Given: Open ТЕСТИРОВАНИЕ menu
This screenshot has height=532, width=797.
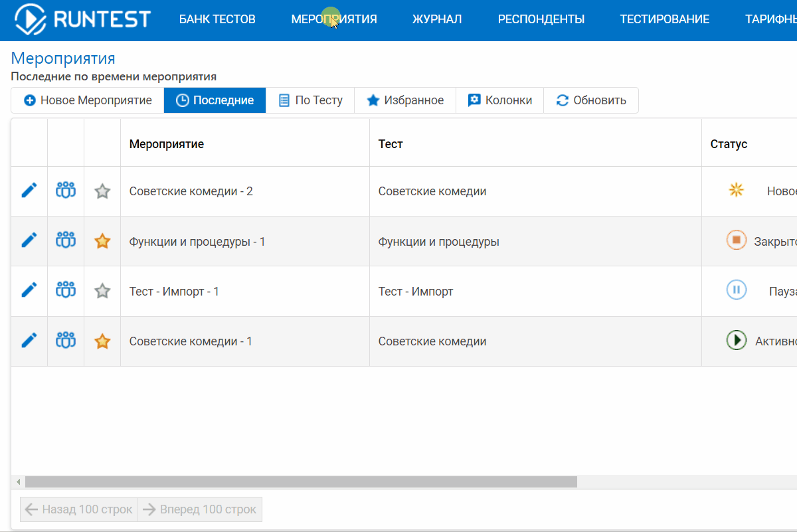Looking at the screenshot, I should [665, 19].
